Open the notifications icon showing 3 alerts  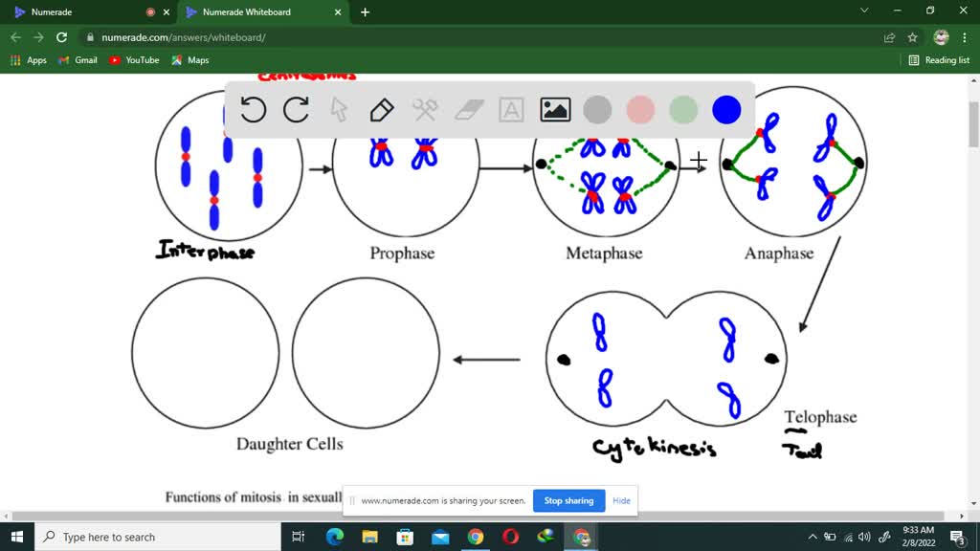955,537
